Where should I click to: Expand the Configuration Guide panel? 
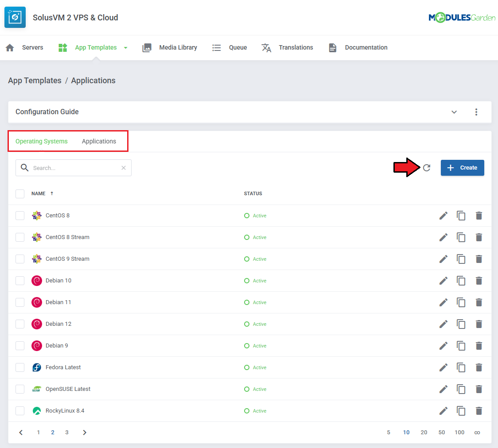coord(454,112)
